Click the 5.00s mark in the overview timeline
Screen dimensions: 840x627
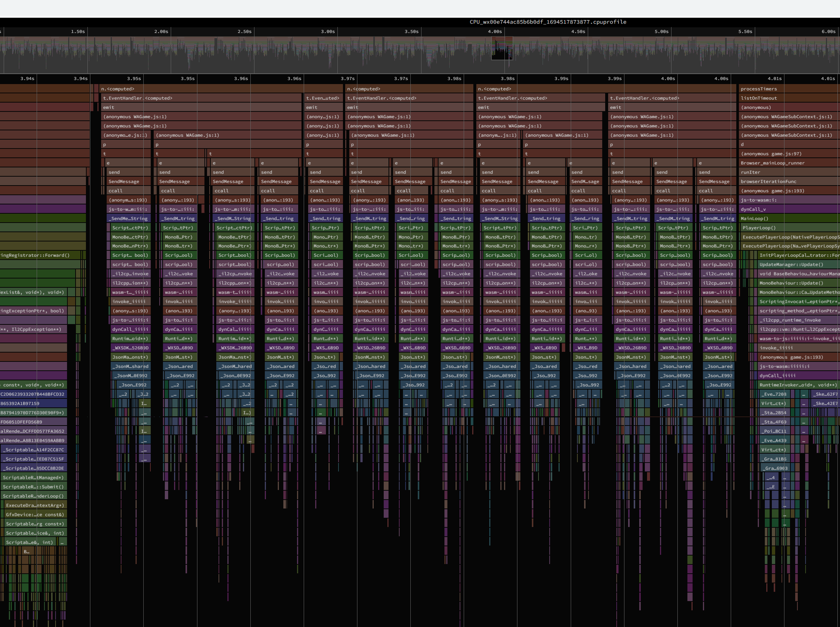661,31
